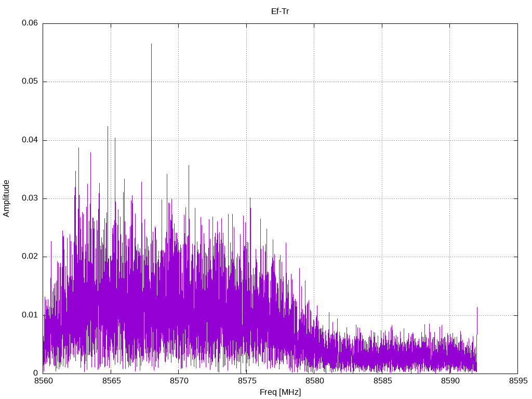Click the y-axis tick label 0

click(36, 373)
